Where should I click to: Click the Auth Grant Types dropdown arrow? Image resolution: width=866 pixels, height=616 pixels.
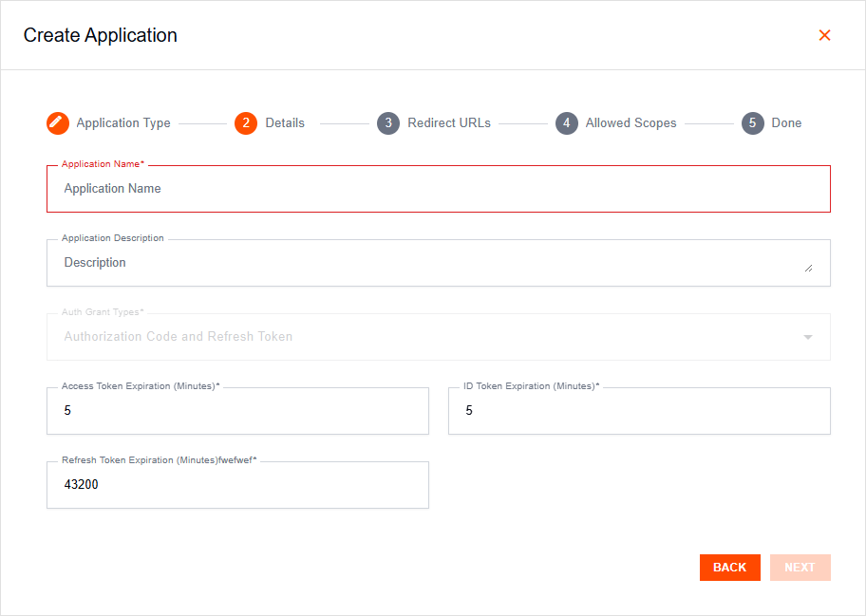pos(808,337)
